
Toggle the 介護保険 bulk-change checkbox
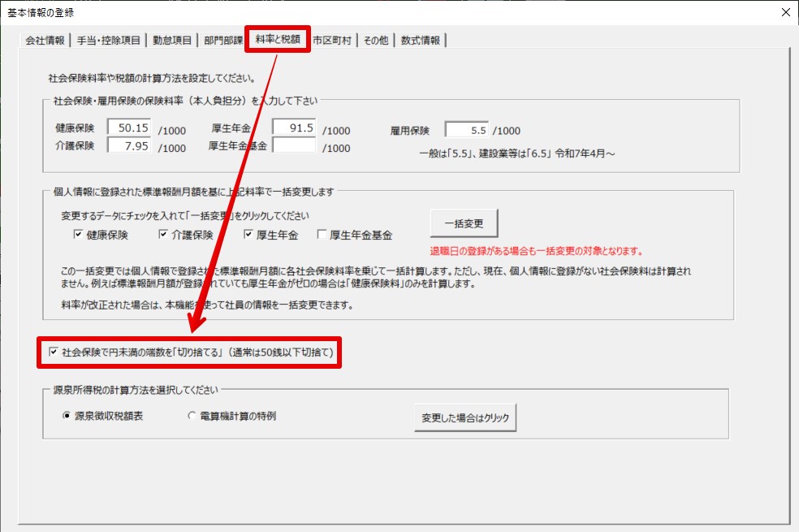tap(163, 235)
